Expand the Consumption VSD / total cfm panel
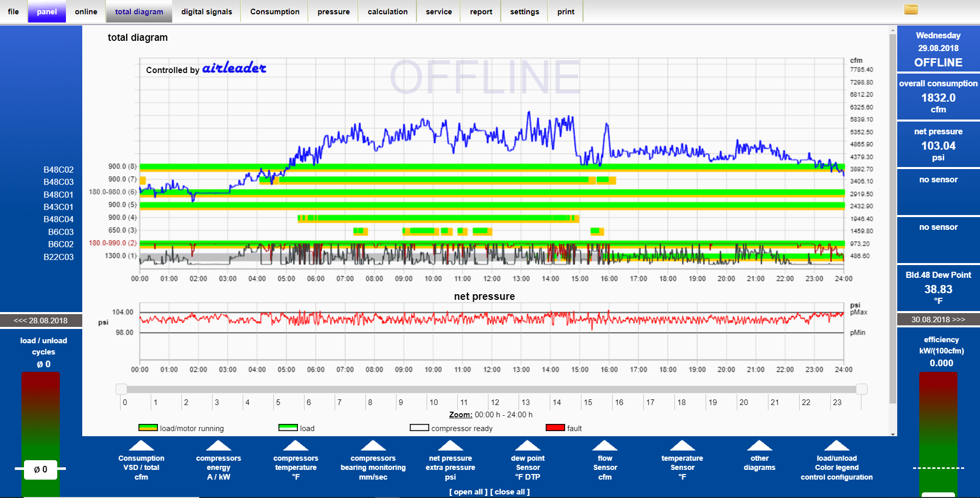980x498 pixels. point(142,445)
